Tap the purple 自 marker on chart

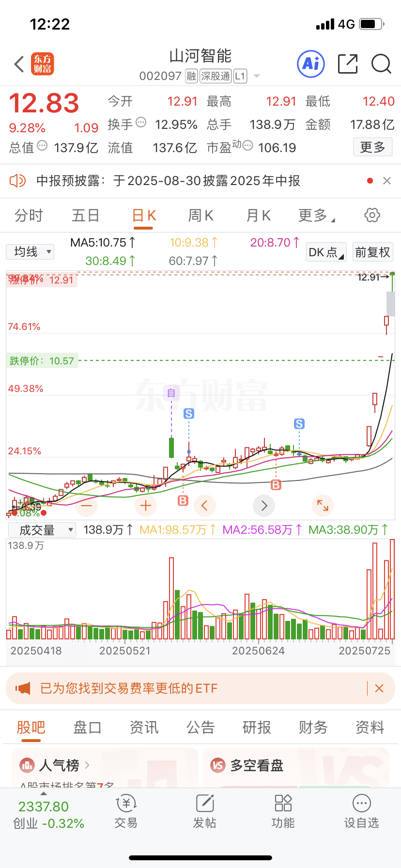tap(171, 393)
